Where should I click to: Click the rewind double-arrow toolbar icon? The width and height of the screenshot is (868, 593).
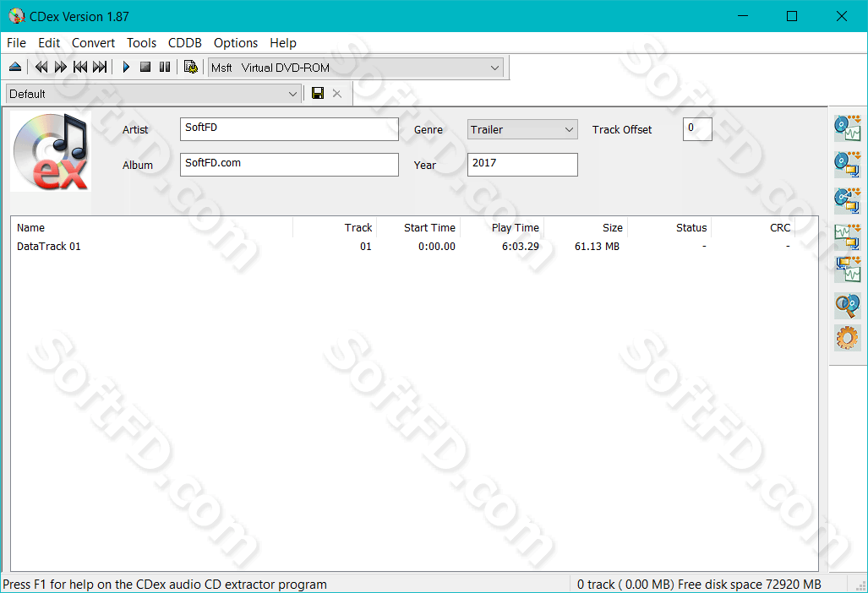click(x=41, y=67)
